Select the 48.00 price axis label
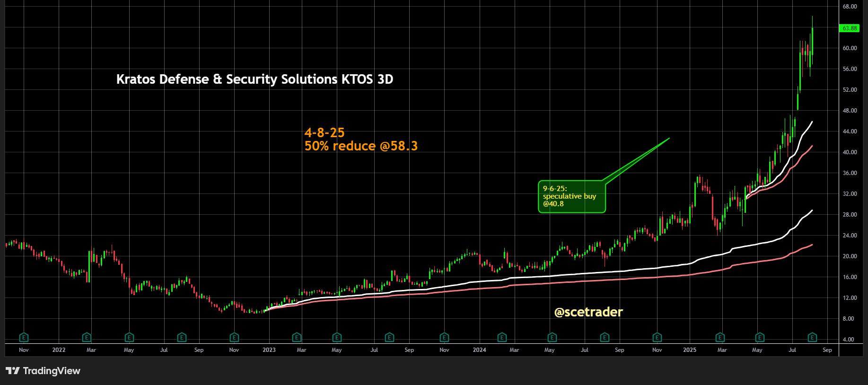Image resolution: width=868 pixels, height=385 pixels. pyautogui.click(x=850, y=111)
